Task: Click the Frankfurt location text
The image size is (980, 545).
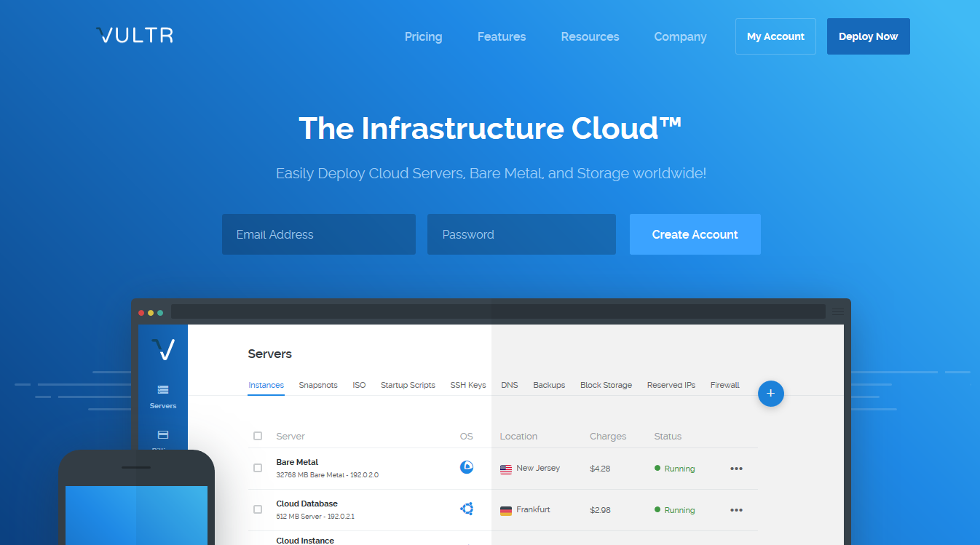Action: [x=533, y=509]
